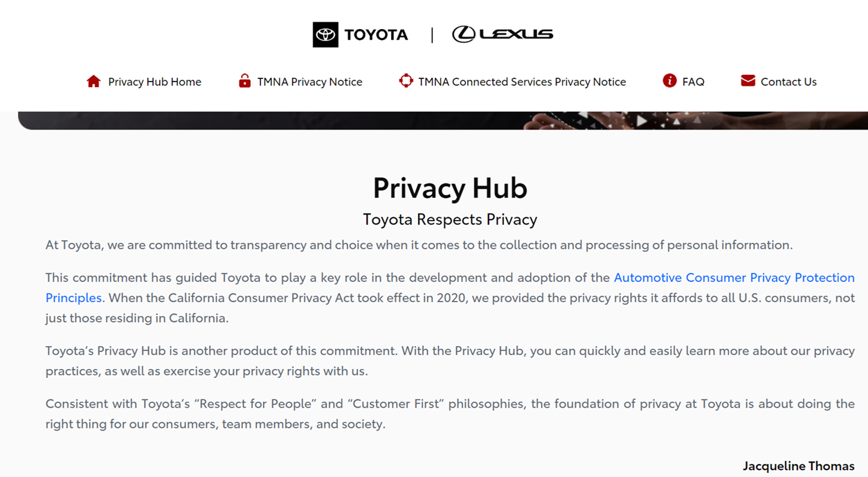Click the dark hero banner image
Screen dimensions: 868x477
pyautogui.click(x=443, y=120)
